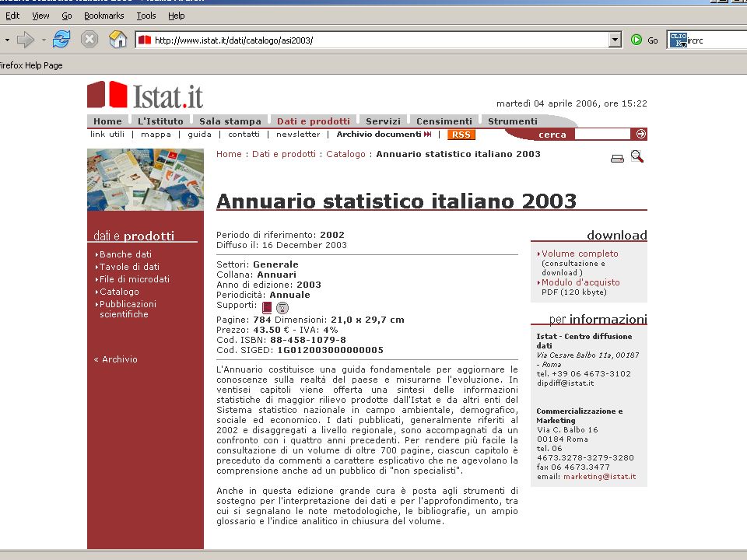Open the newsletter link
The width and height of the screenshot is (747, 560).
(x=298, y=135)
